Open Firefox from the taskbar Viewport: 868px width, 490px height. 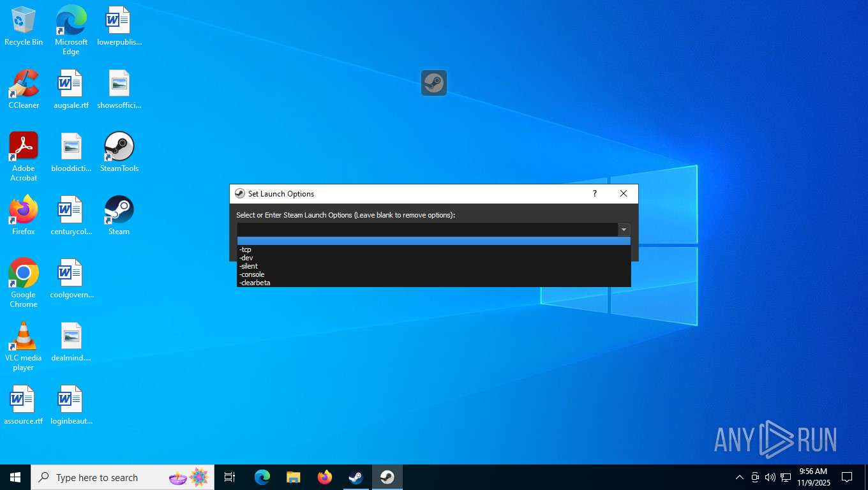click(x=325, y=477)
